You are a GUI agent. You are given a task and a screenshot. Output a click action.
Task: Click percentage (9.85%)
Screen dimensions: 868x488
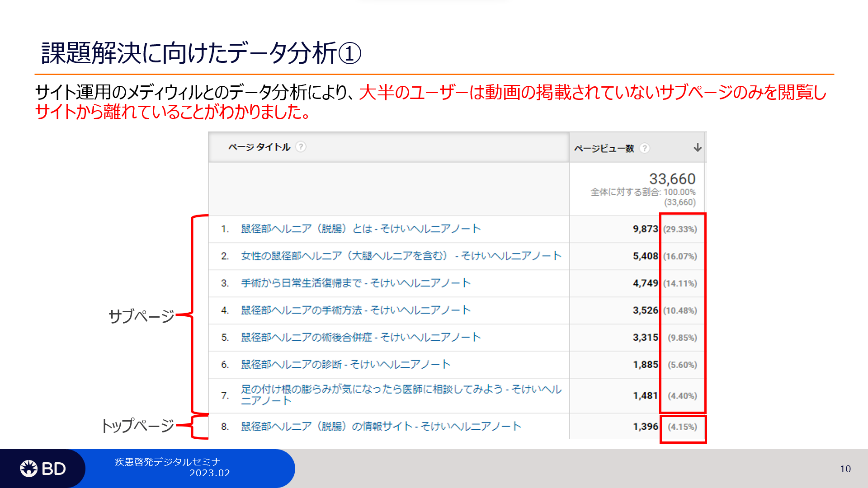(x=682, y=338)
